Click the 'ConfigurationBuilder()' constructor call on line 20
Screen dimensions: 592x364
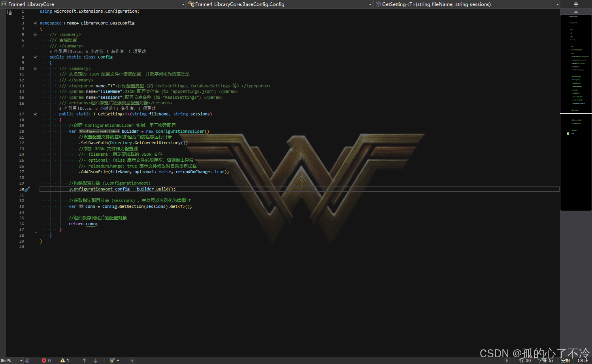click(x=182, y=132)
